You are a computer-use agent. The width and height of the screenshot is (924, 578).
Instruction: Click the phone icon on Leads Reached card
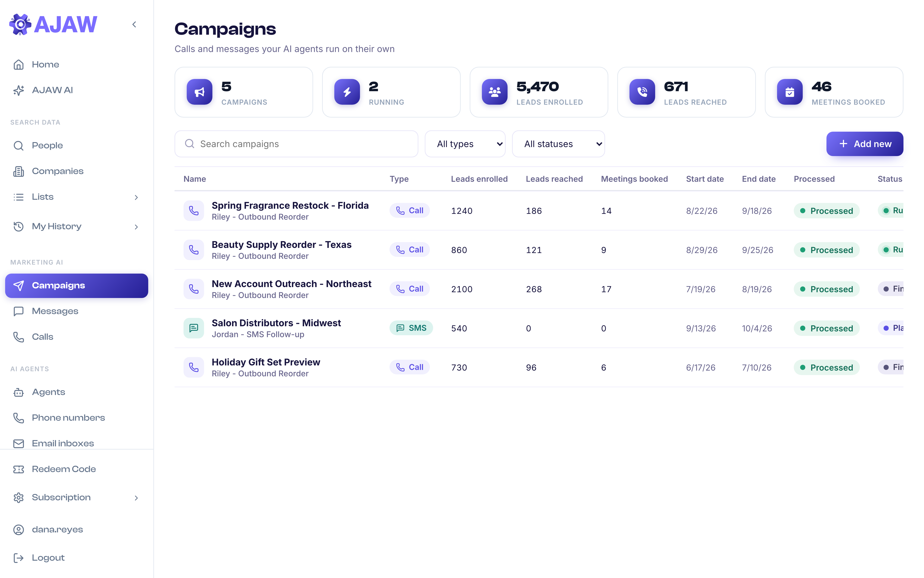point(642,92)
